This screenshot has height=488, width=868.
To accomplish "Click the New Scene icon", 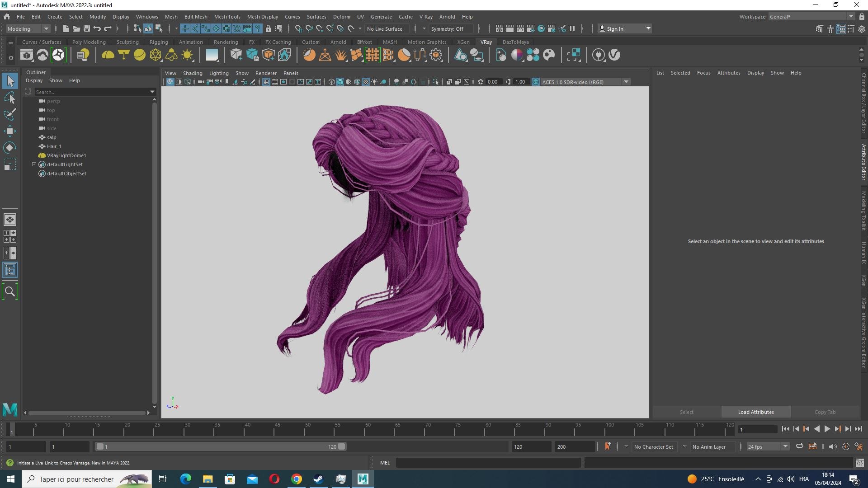I will coord(66,28).
